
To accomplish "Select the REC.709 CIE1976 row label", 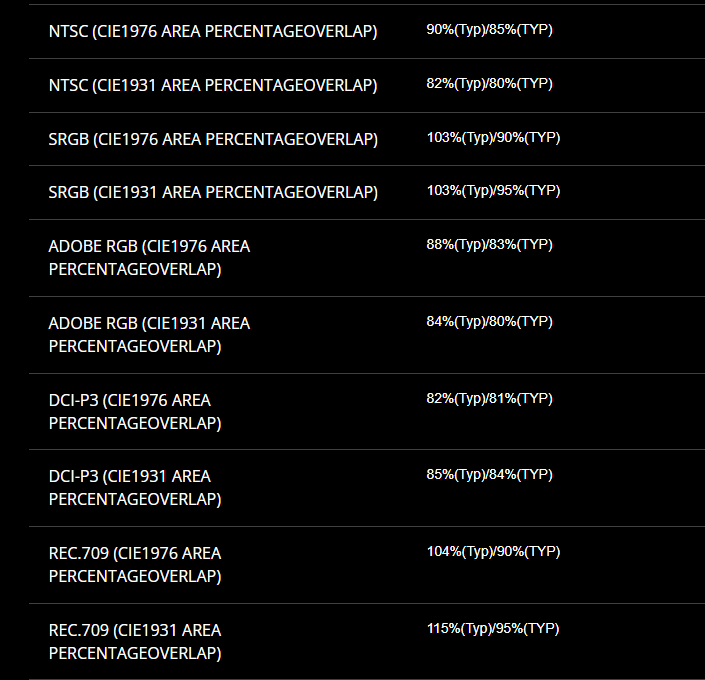I will (x=135, y=564).
